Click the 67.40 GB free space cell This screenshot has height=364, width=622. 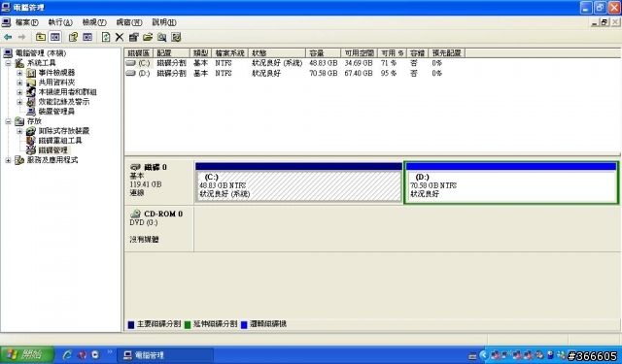tap(359, 73)
